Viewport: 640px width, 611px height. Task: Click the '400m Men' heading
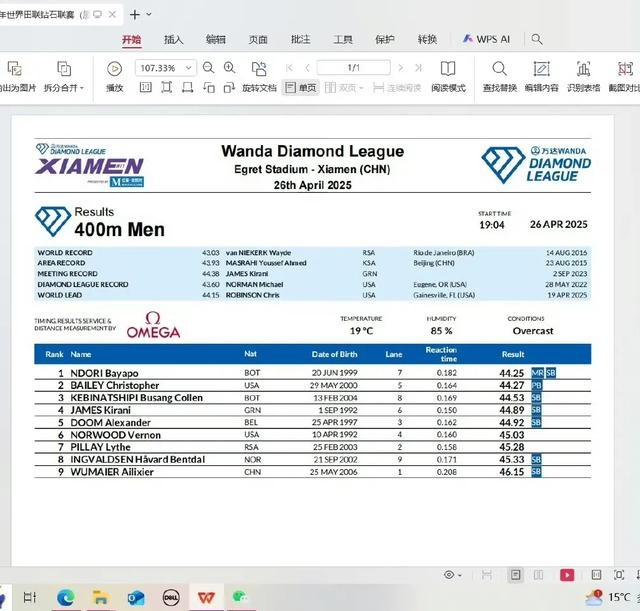(x=120, y=229)
